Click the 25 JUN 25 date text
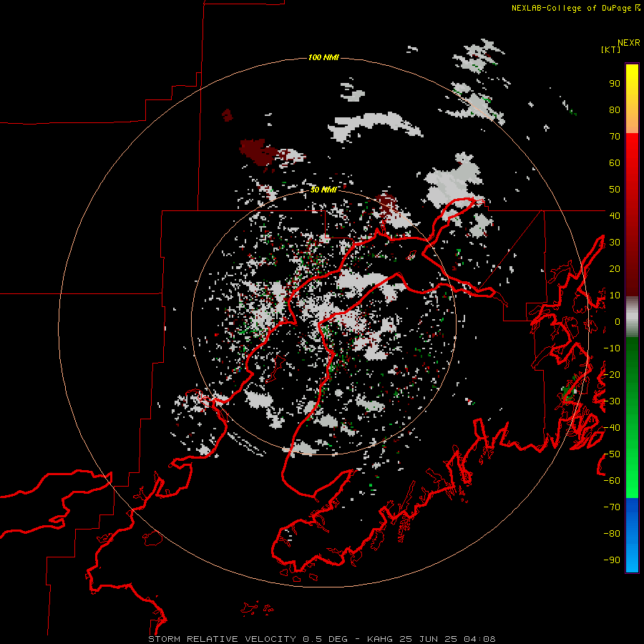The height and width of the screenshot is (644, 644). coord(429,639)
